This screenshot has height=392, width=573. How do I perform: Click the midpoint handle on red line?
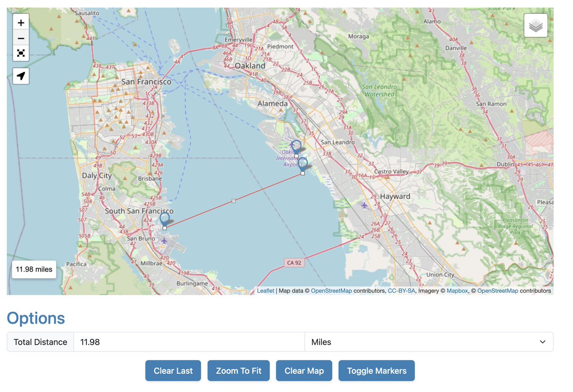pyautogui.click(x=233, y=201)
